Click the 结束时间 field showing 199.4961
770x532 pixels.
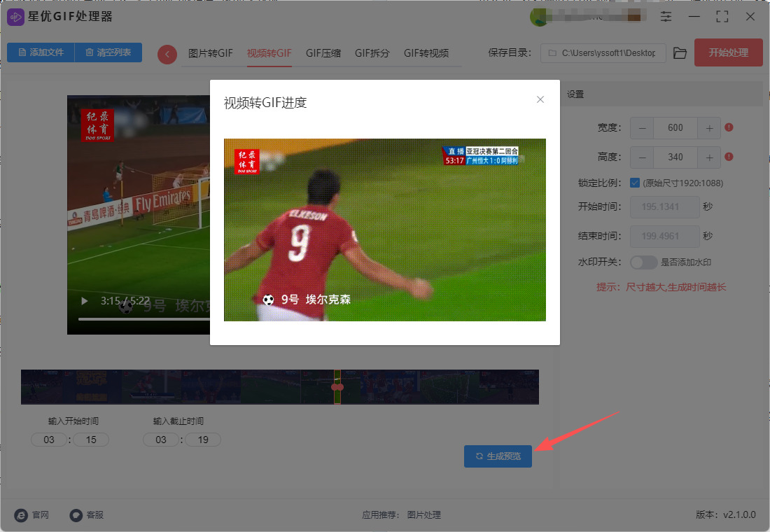pos(665,237)
